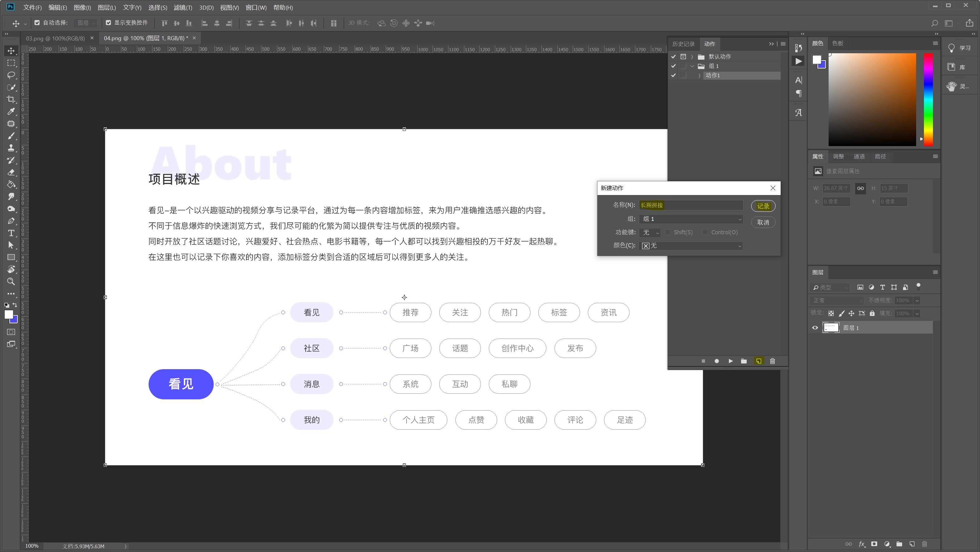Open the 组 dropdown in new action dialog
The width and height of the screenshot is (980, 552).
click(691, 219)
